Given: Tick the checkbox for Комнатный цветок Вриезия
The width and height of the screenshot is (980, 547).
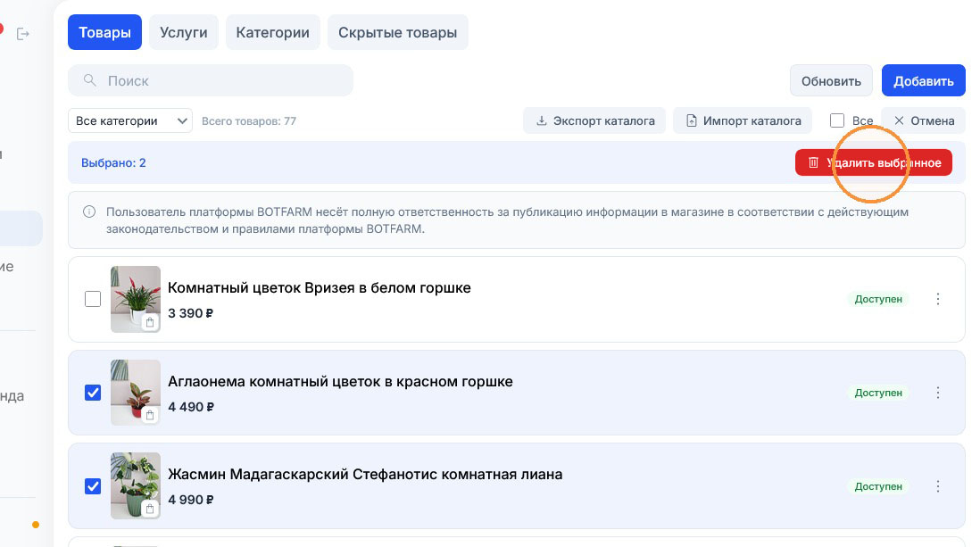Looking at the screenshot, I should pos(93,299).
